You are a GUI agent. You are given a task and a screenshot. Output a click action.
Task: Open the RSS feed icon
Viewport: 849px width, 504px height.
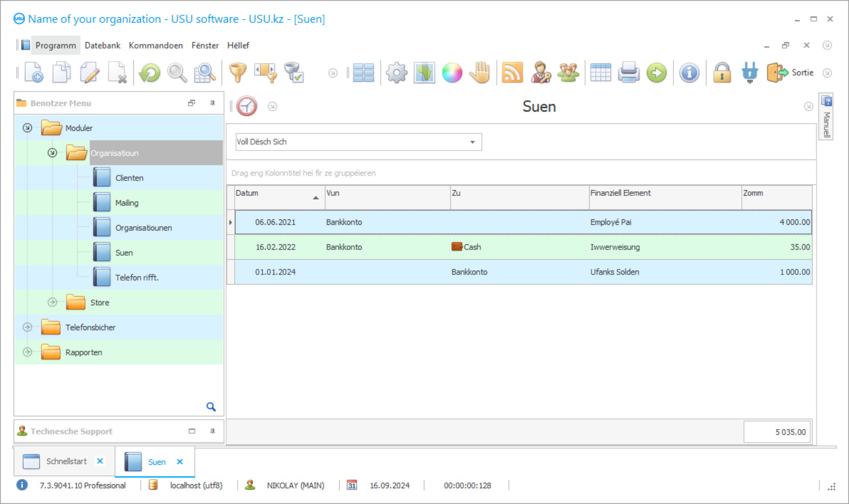(512, 72)
